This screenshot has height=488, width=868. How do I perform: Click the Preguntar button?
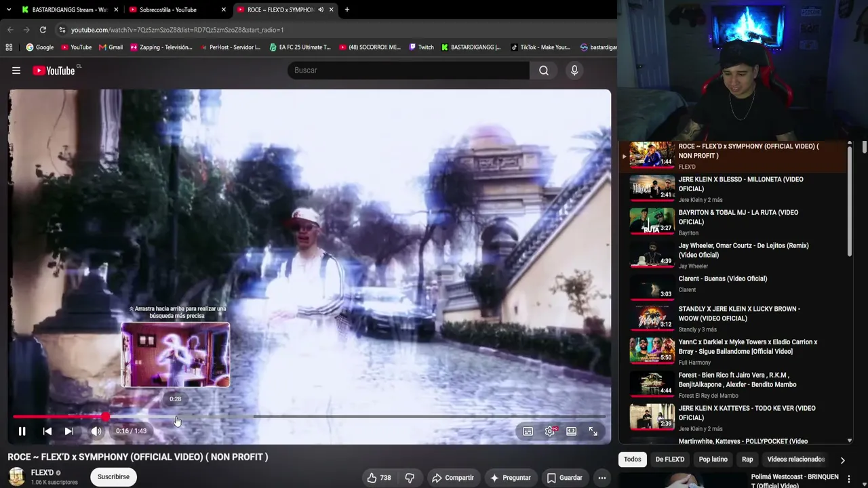511,478
